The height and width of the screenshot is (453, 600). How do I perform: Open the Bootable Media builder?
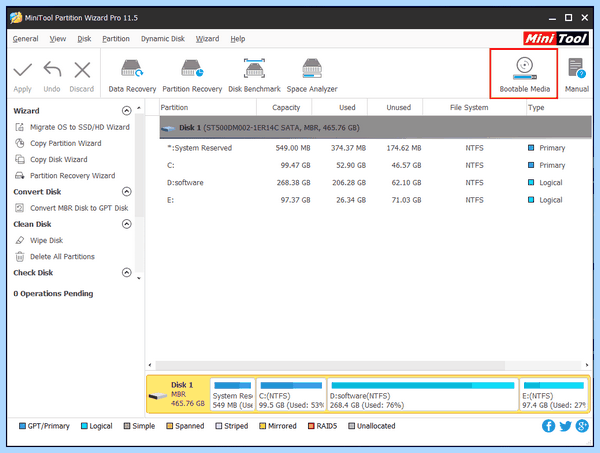[524, 74]
